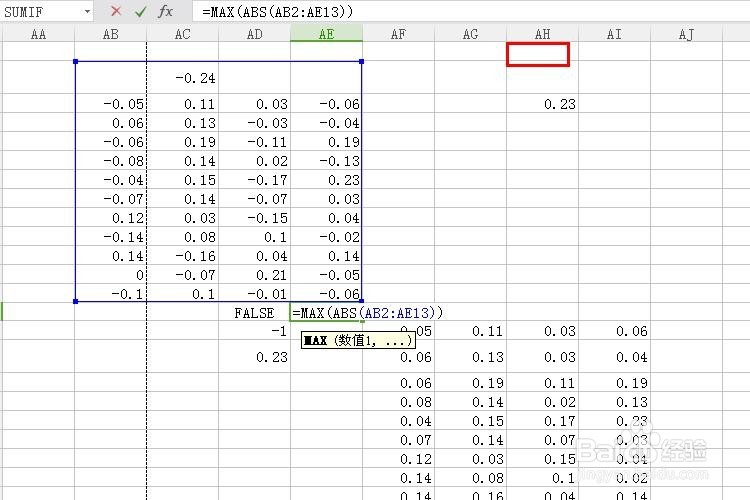Screen dimensions: 750x500
Task: Cancel the formula entry with the red X
Action: pyautogui.click(x=115, y=11)
